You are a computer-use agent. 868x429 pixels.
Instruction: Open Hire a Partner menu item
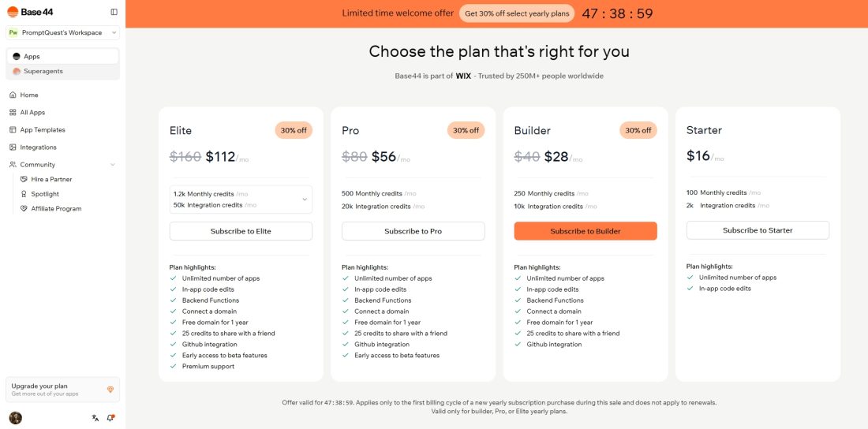[x=51, y=180]
